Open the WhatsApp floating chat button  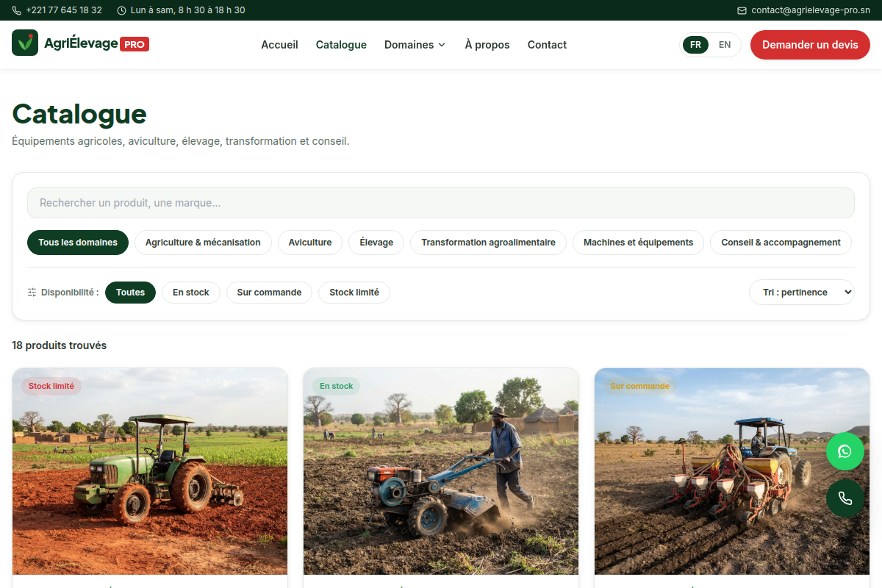click(x=845, y=451)
